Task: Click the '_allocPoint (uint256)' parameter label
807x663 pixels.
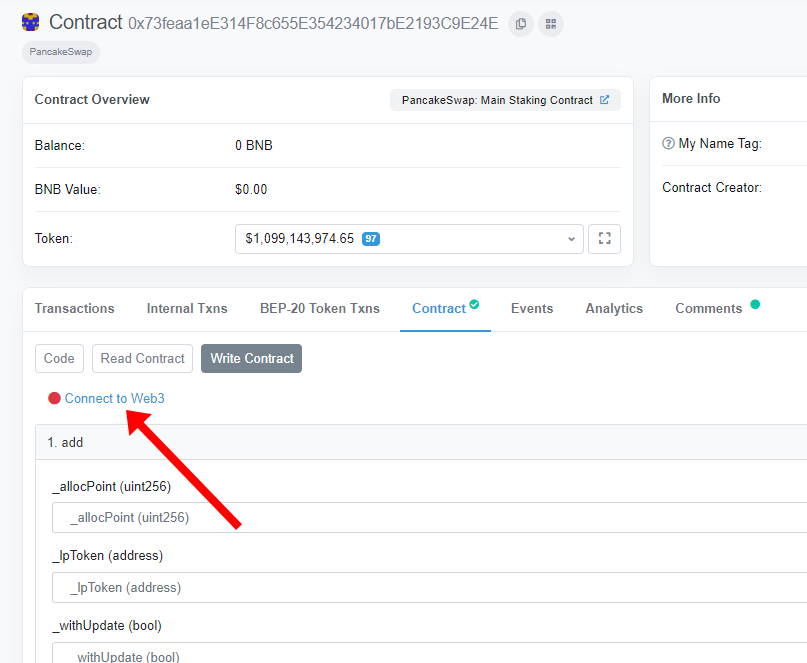Action: (112, 486)
